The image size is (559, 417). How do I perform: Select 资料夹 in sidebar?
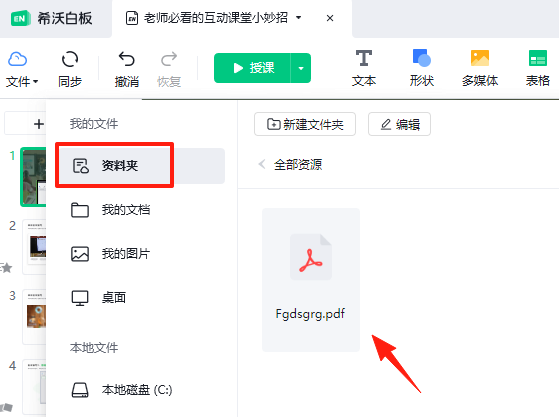[x=142, y=166]
